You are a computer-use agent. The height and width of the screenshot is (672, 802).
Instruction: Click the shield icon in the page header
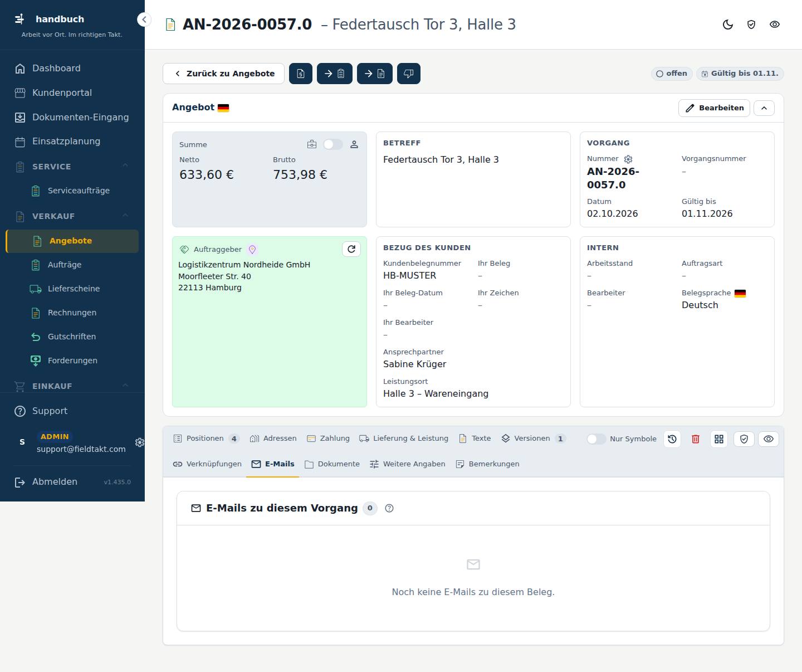(751, 25)
